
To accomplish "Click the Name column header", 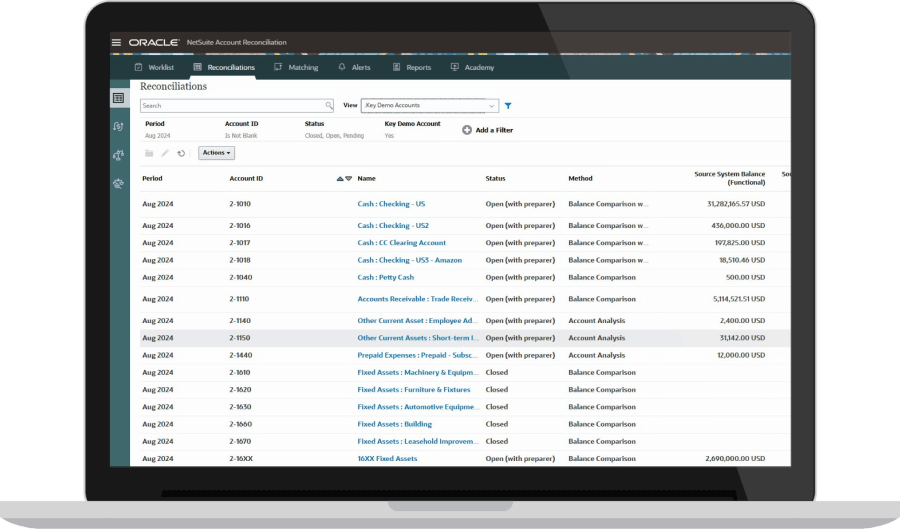I will click(366, 178).
